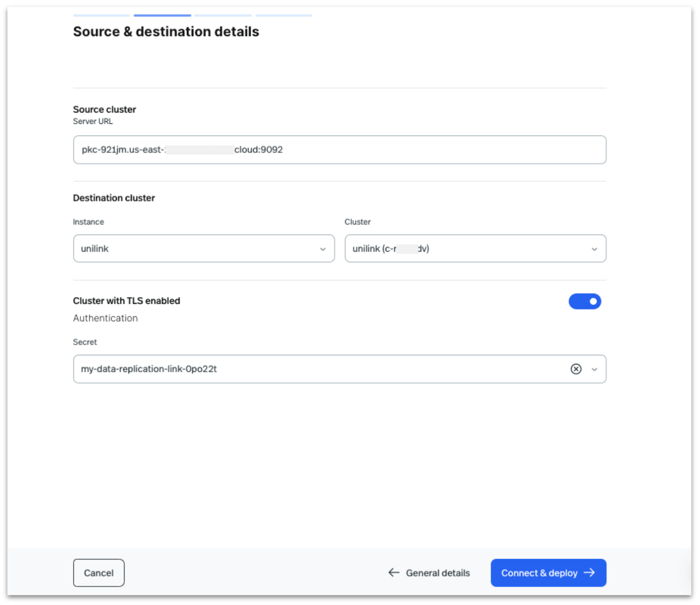Image resolution: width=700 pixels, height=605 pixels.
Task: Go back to General details
Action: [437, 573]
